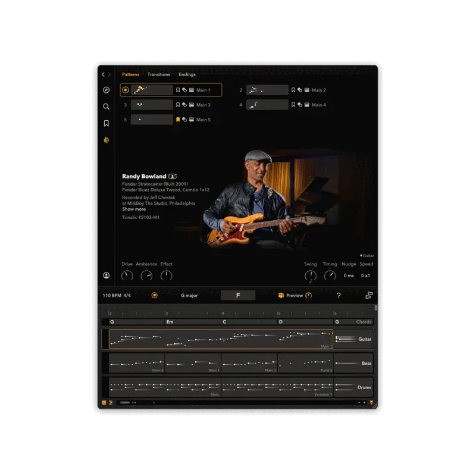
Task: Open the user account icon in sidebar
Action: click(x=107, y=275)
